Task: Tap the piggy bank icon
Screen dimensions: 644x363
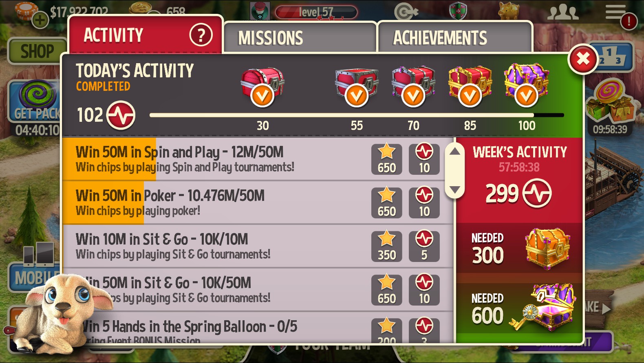Action: coord(509,11)
